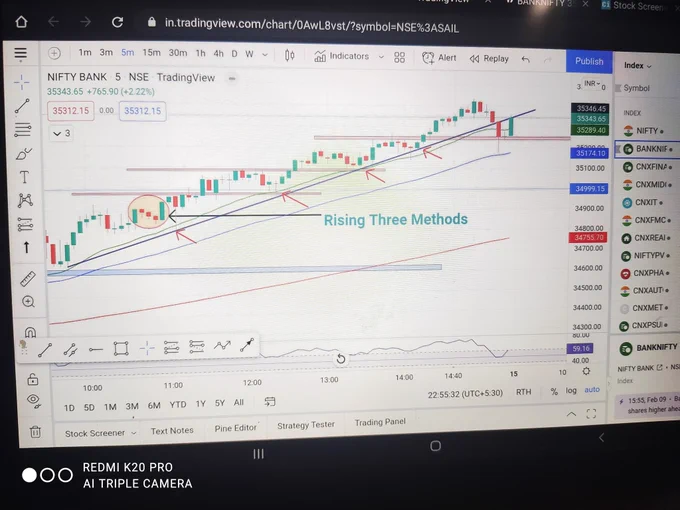Click the reset chart circular arrow

[x=341, y=359]
